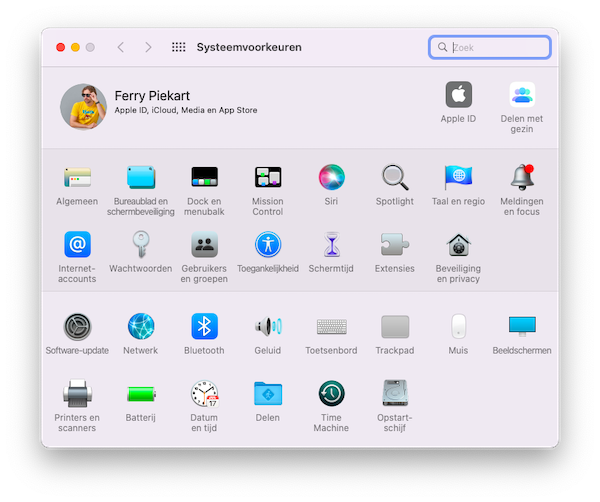Screen dimensions: 600x502
Task: Open Geluid speaker preferences
Action: pyautogui.click(x=268, y=326)
